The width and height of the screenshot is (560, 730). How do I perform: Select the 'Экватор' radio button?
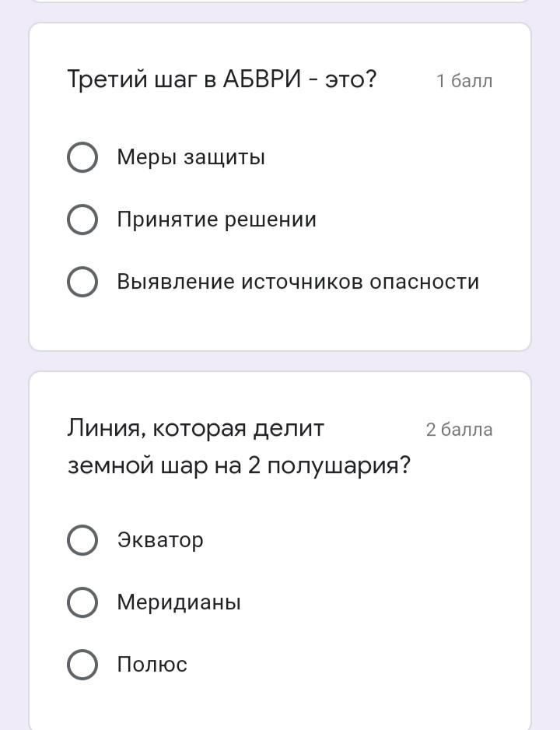(x=82, y=540)
